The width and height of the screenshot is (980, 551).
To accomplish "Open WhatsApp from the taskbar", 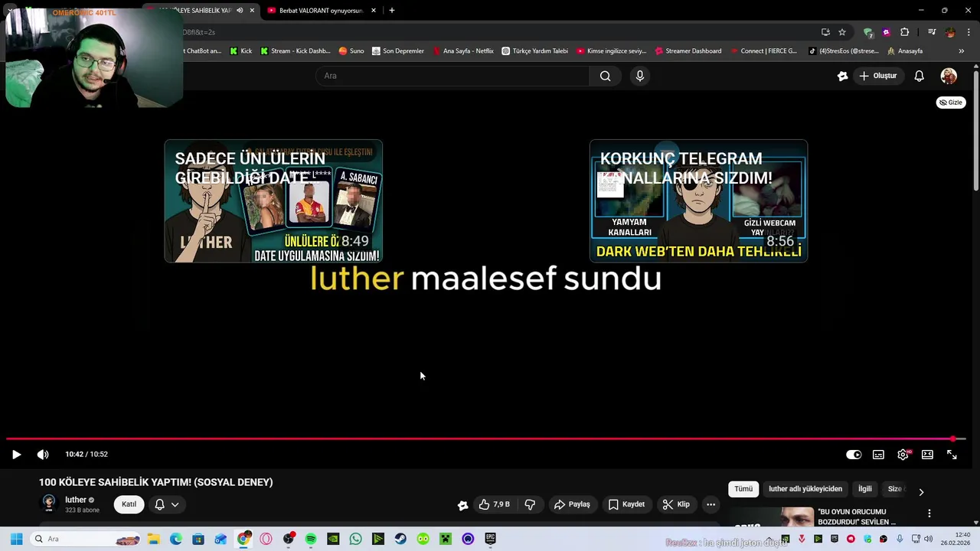I will tap(355, 539).
